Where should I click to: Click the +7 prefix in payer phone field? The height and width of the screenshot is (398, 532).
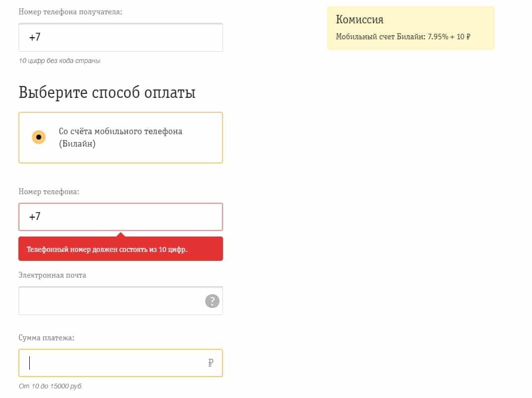pos(34,217)
